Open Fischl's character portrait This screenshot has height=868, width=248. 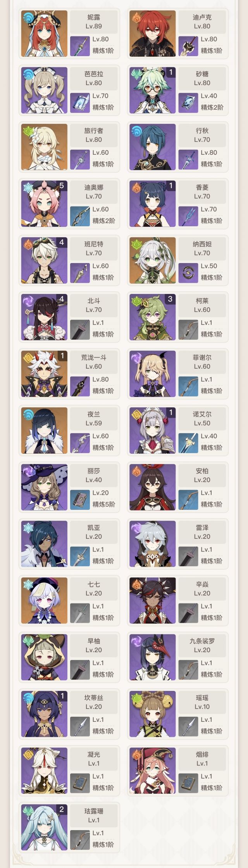coord(153,374)
